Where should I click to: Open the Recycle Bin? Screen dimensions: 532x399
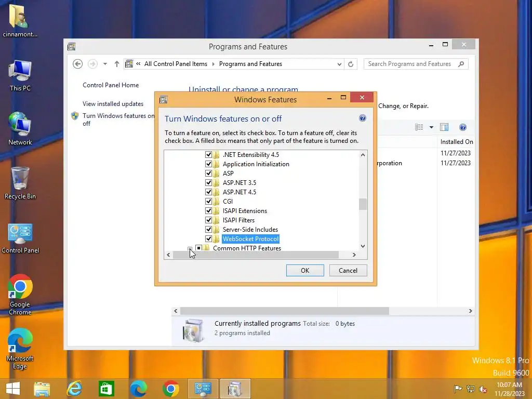click(x=20, y=183)
